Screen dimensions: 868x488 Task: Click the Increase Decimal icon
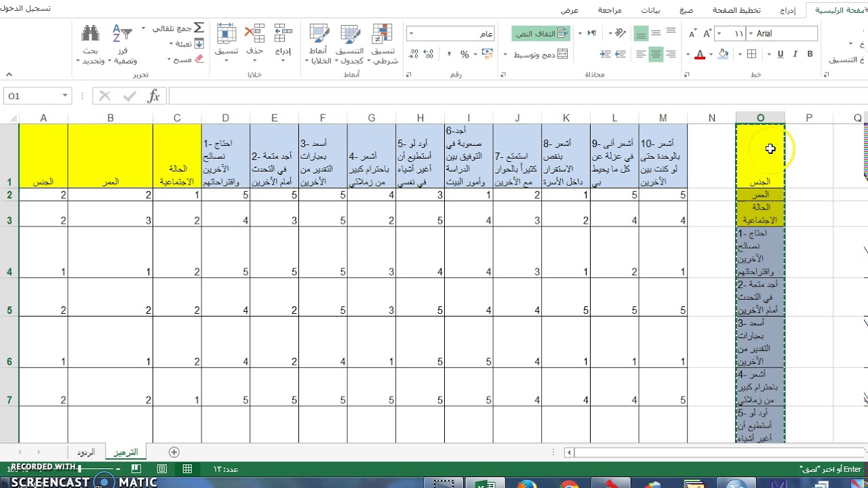pos(429,54)
